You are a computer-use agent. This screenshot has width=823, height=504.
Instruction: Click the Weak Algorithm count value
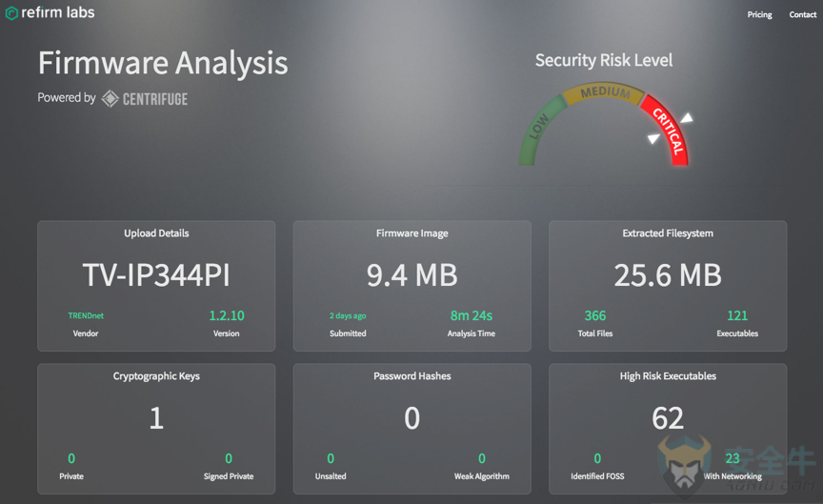(x=481, y=458)
